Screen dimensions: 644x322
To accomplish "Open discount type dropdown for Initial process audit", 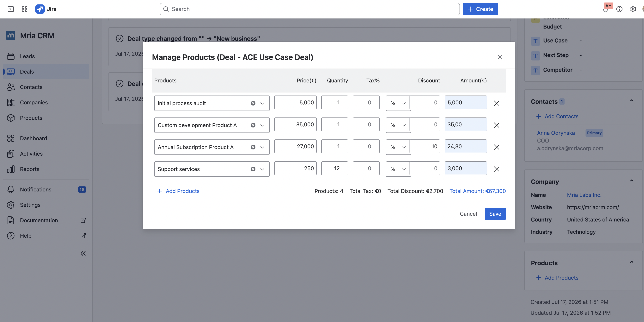I will click(x=398, y=103).
